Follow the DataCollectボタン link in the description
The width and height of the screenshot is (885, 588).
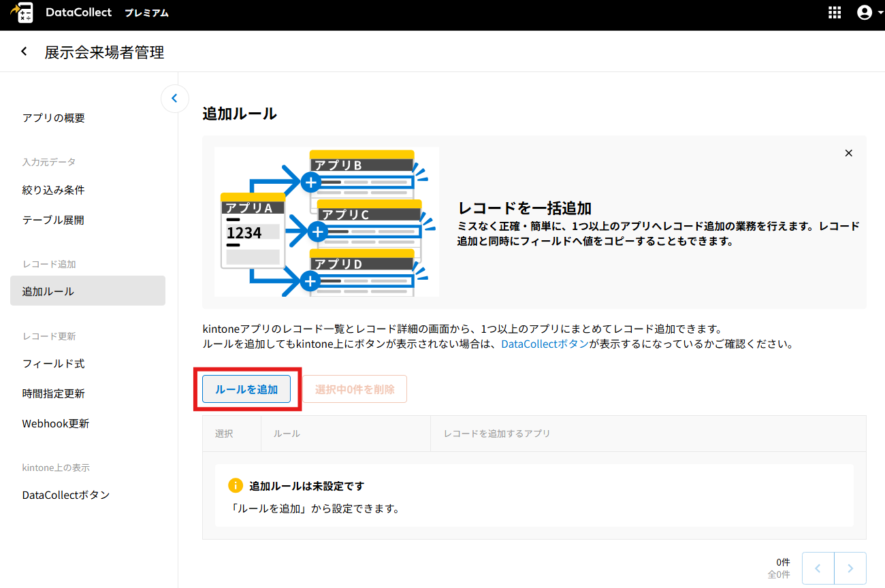click(x=545, y=344)
